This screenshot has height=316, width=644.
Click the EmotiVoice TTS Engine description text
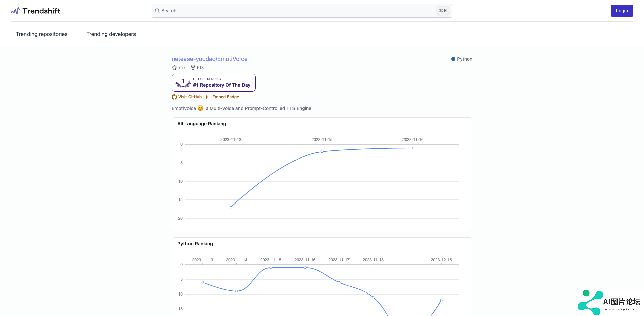click(241, 108)
